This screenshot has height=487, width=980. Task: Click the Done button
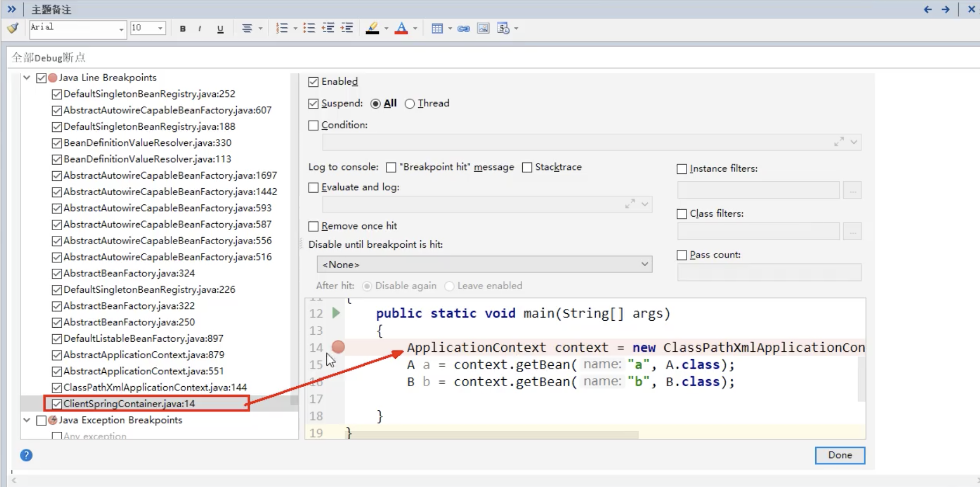tap(840, 455)
